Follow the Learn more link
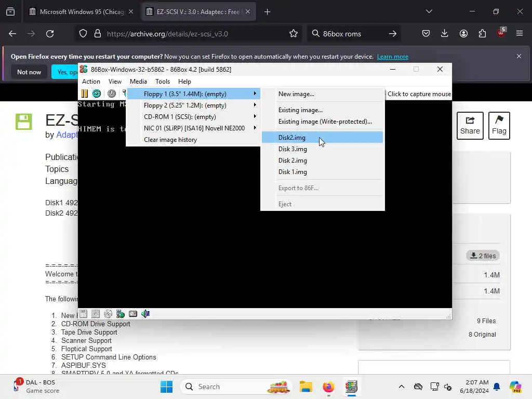Viewport: 532px width, 399px height. pyautogui.click(x=393, y=57)
